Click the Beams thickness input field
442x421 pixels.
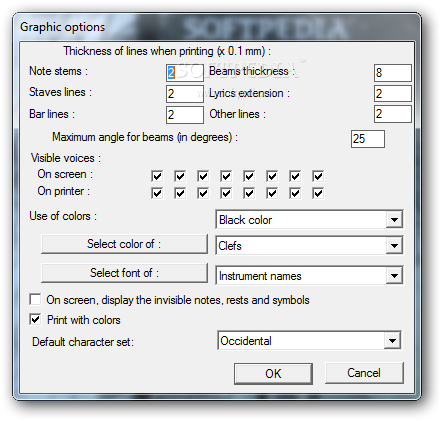point(393,73)
